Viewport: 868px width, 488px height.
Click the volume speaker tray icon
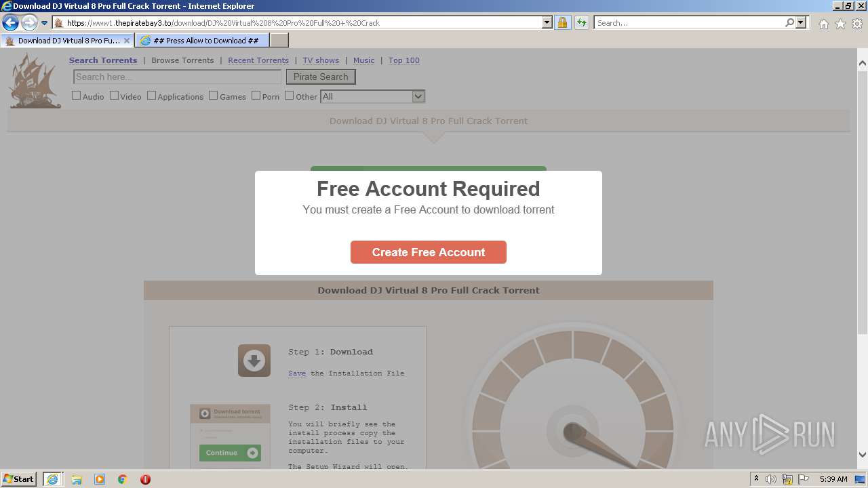click(770, 479)
